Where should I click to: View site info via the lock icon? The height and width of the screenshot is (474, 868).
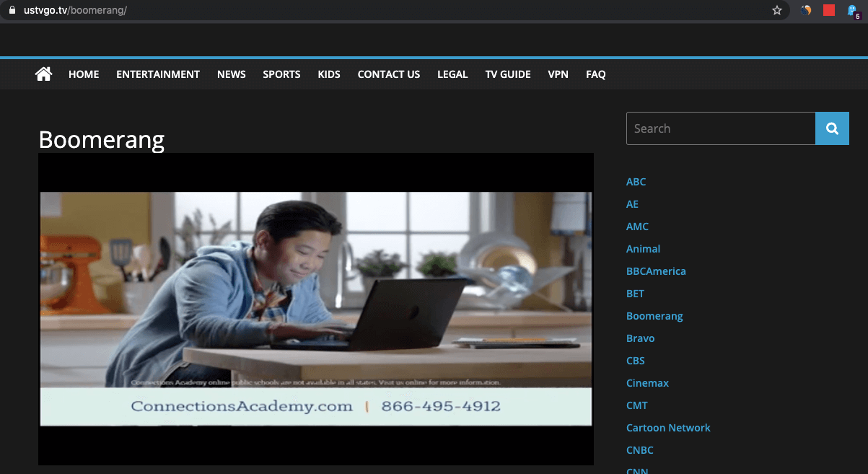tap(12, 11)
